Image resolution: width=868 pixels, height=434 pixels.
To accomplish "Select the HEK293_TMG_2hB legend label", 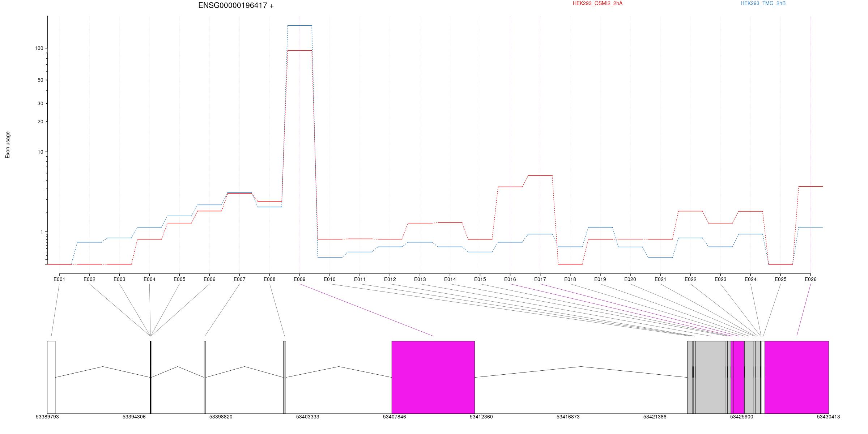I will coord(763,3).
